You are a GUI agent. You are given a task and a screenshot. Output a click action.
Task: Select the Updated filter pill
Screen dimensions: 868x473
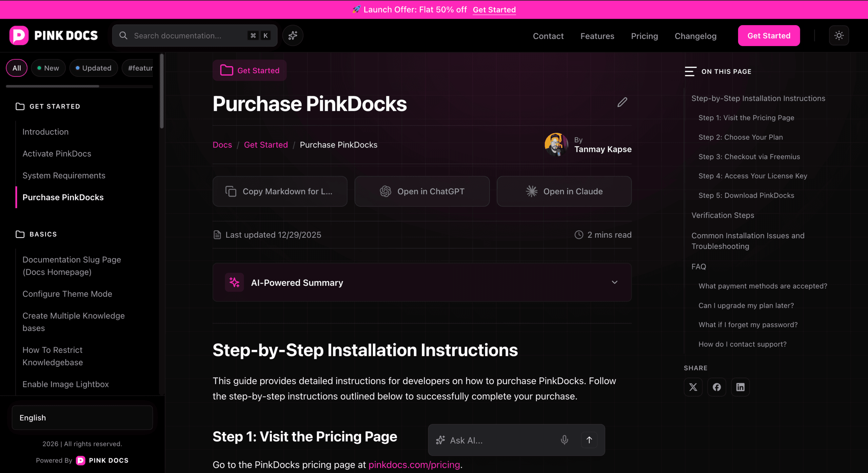click(x=94, y=68)
